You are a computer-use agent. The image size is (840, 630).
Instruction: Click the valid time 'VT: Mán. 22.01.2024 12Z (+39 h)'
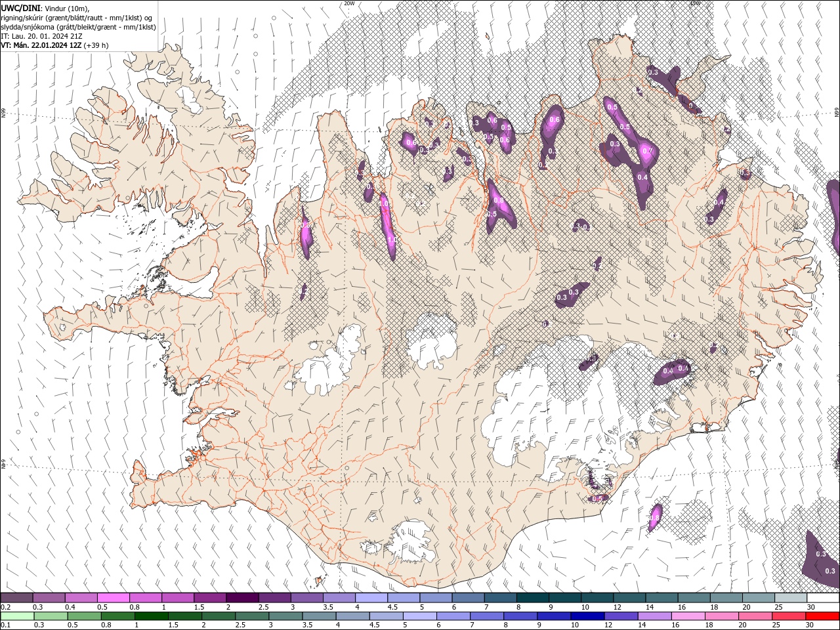[x=55, y=45]
